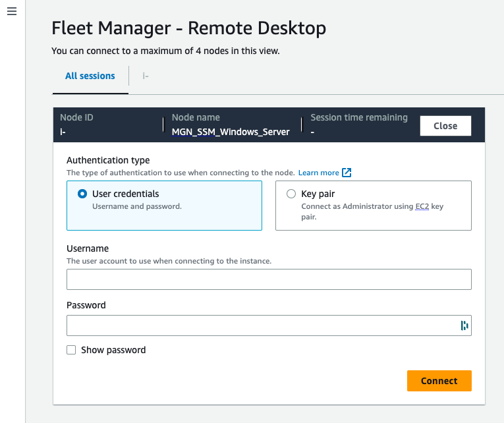Focus the Username input field
The width and height of the screenshot is (504, 423).
tap(269, 279)
